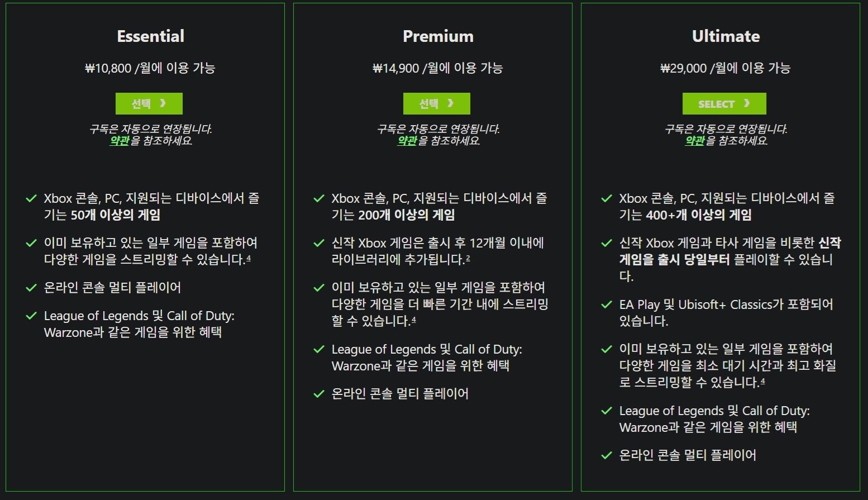Open the 약관 link under Premium

(x=407, y=141)
